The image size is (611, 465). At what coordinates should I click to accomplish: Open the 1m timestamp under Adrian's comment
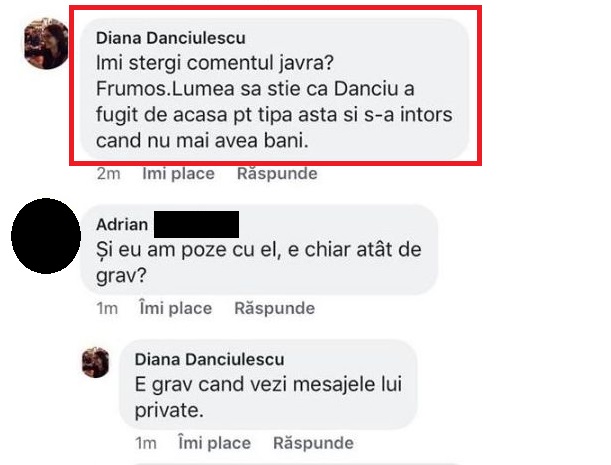point(107,308)
